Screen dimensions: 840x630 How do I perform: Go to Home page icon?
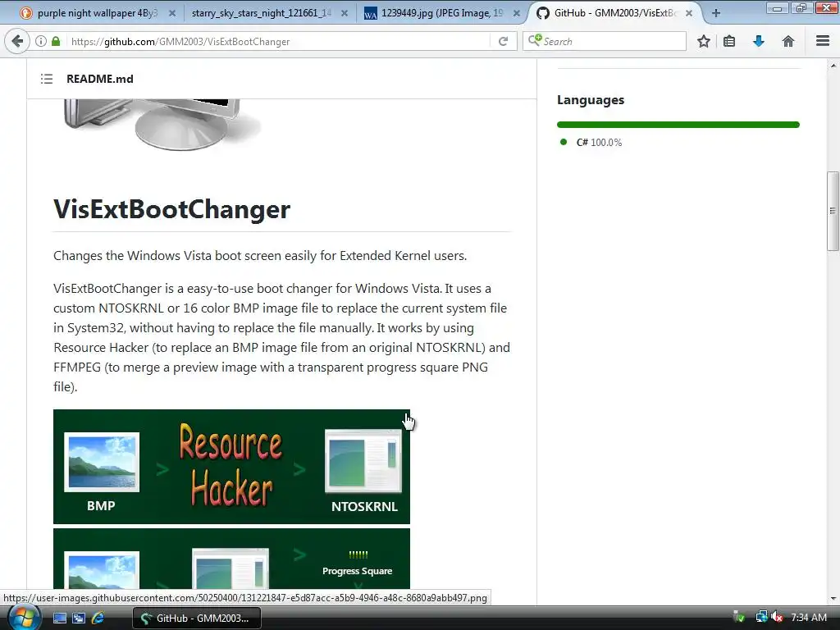788,41
